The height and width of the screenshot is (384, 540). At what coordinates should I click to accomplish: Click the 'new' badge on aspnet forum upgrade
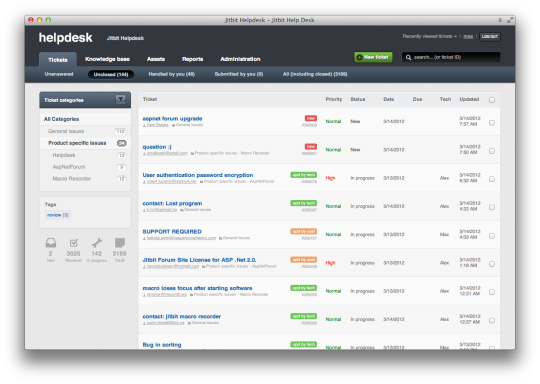tap(311, 118)
